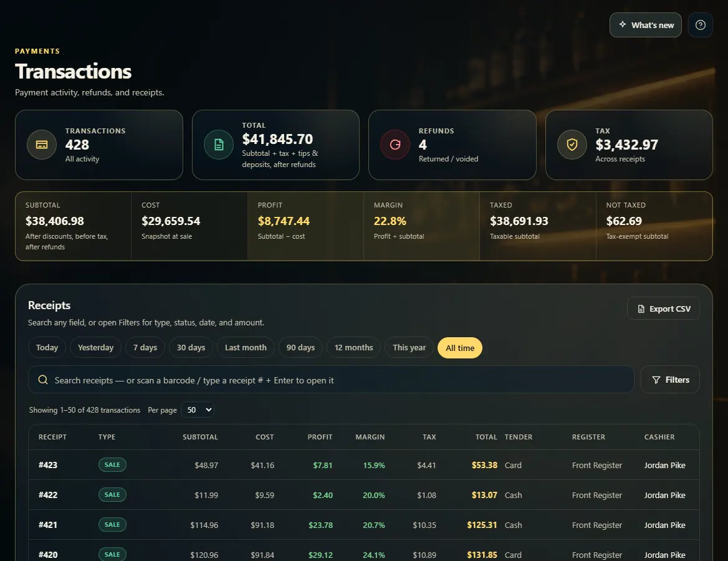Select the Yesterday date range
Viewport: 728px width, 561px height.
click(x=95, y=347)
